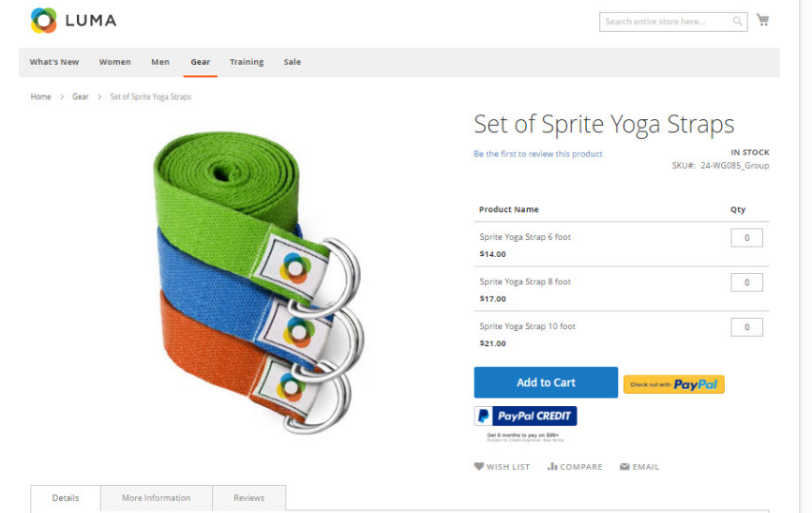Click the search magnifier icon

737,22
